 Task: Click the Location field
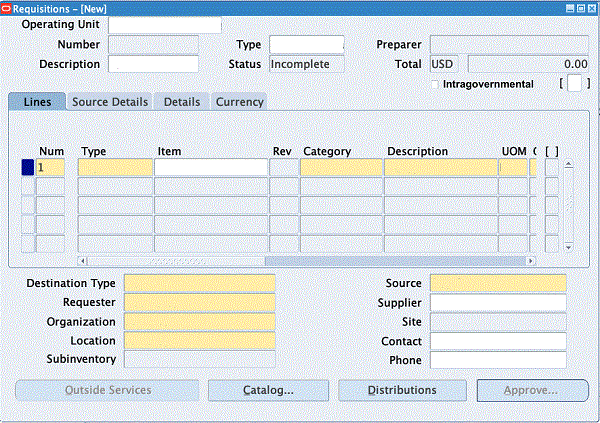(199, 341)
